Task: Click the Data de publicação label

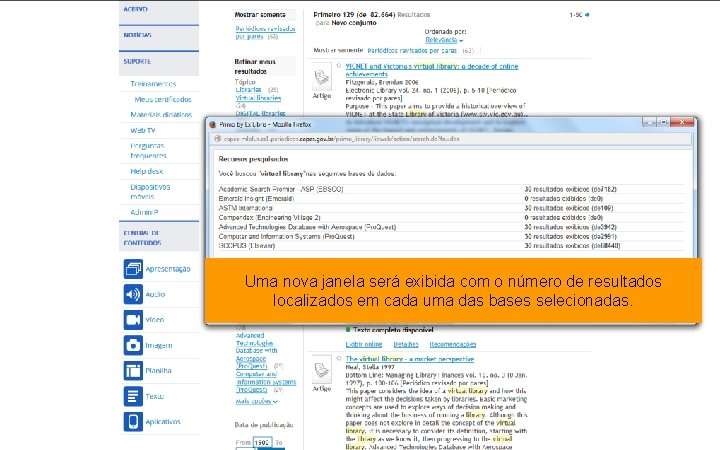Action: click(x=264, y=425)
